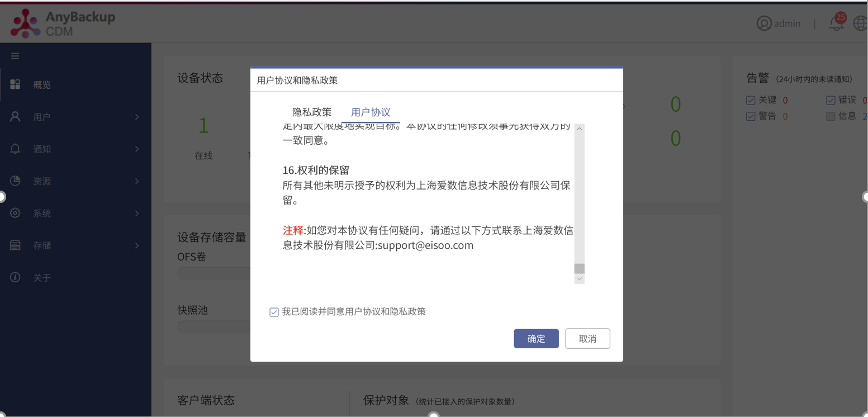
Task: Open the 概览 overview sidebar icon
Action: click(x=15, y=84)
